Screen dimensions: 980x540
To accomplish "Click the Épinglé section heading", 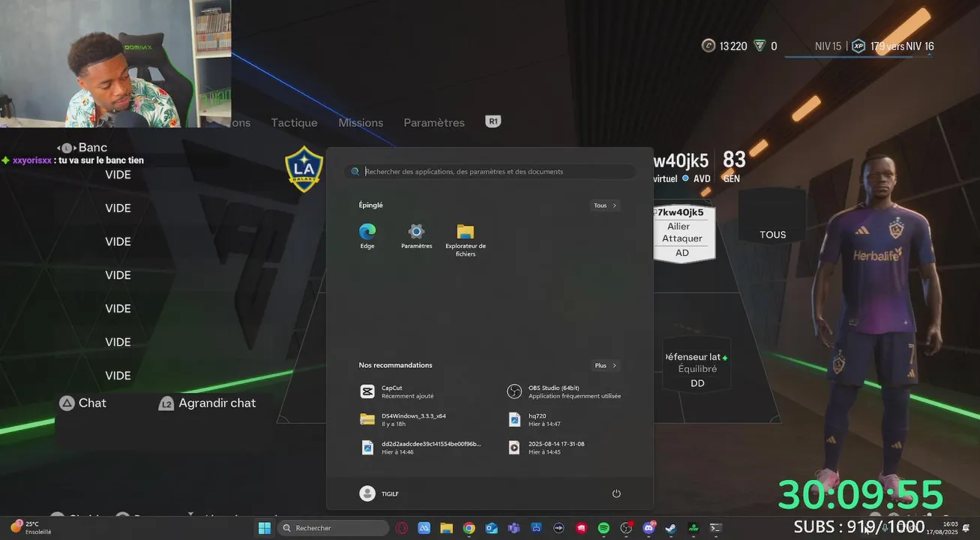I will [x=370, y=205].
